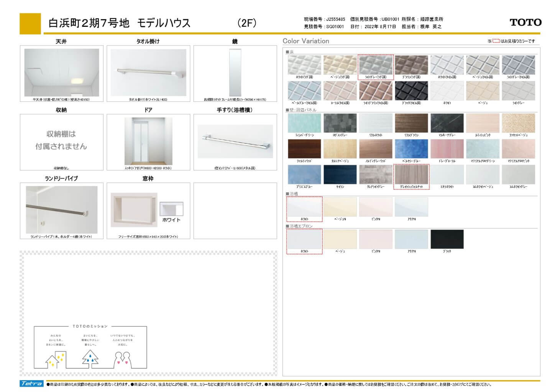Click the red dotted legend box icon
The width and height of the screenshot is (555, 392).
pyautogui.click(x=496, y=41)
